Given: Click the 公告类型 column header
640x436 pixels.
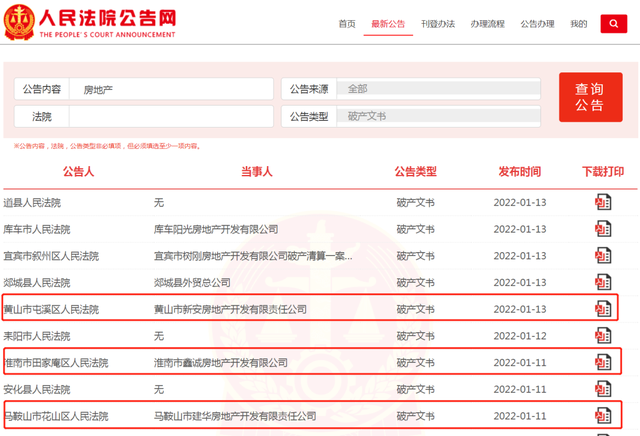Looking at the screenshot, I should click(x=416, y=171).
